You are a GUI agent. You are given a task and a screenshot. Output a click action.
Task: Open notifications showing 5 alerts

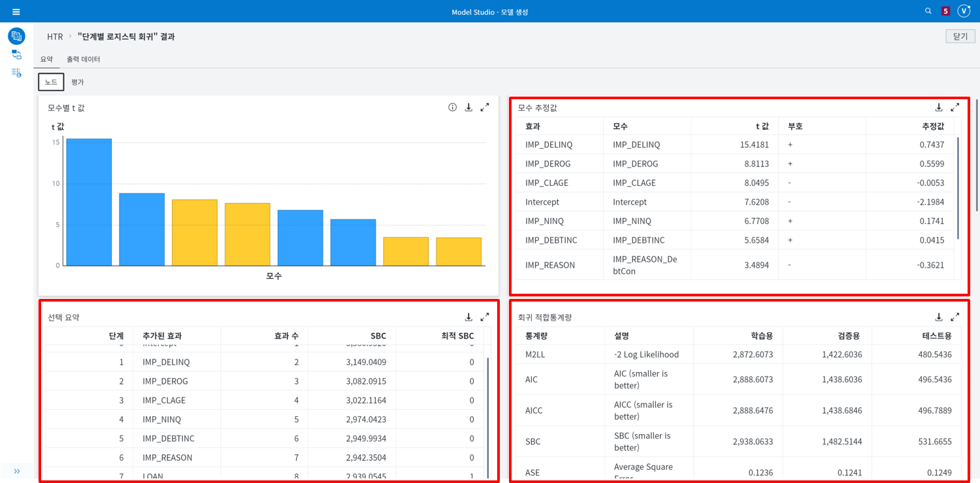tap(945, 10)
